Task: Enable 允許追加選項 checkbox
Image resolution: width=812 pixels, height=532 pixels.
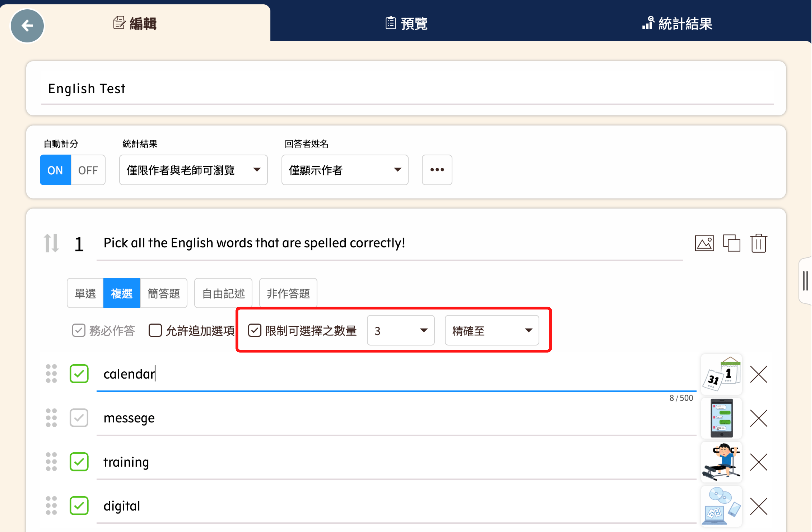Action: [155, 330]
